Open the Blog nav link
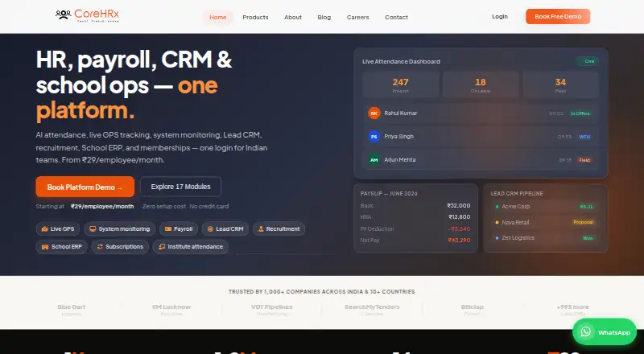 pyautogui.click(x=324, y=17)
